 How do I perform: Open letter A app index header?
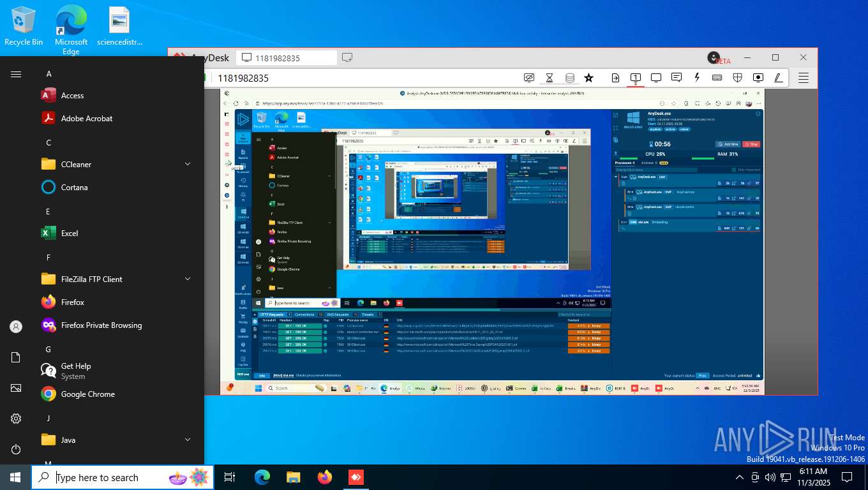tap(49, 74)
